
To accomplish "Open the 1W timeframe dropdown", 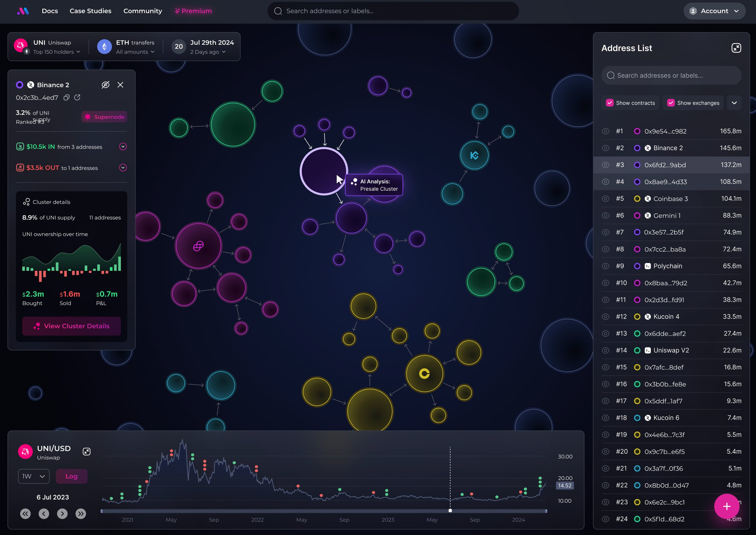I will tap(33, 476).
